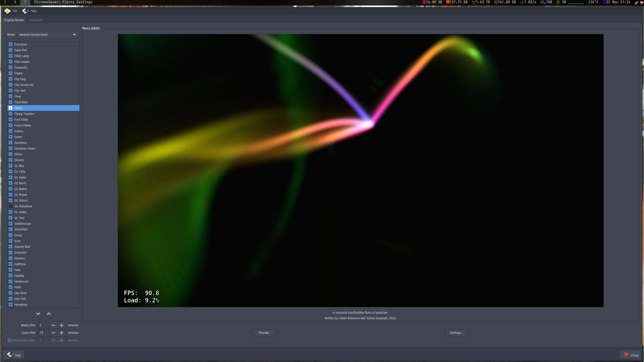Open the Settings... button for Flurry

[x=457, y=333]
